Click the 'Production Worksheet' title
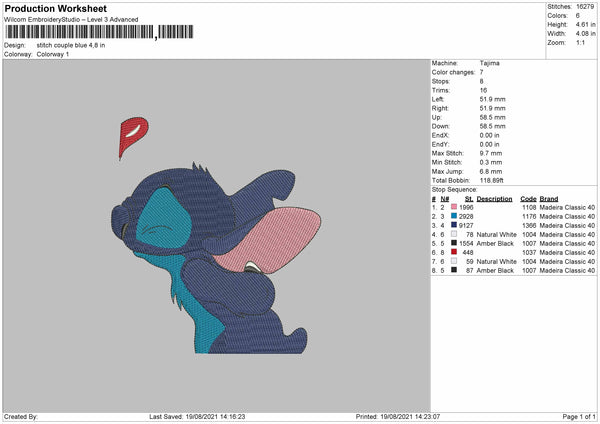This screenshot has width=600, height=424. coord(56,8)
